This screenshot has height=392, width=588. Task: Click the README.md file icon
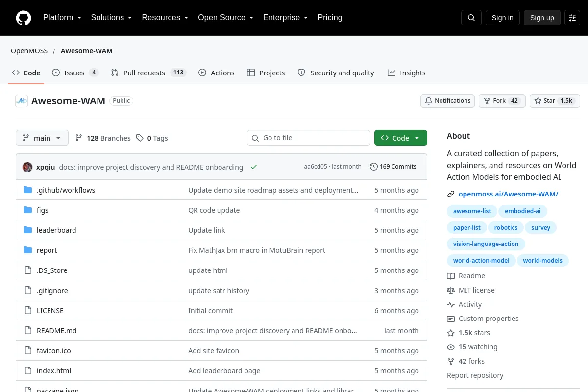pyautogui.click(x=28, y=331)
